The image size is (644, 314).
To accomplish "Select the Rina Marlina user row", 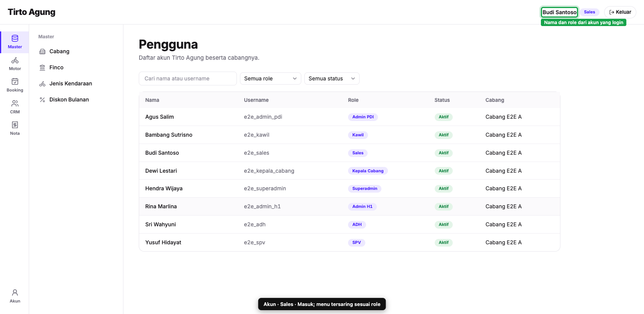I will point(350,206).
